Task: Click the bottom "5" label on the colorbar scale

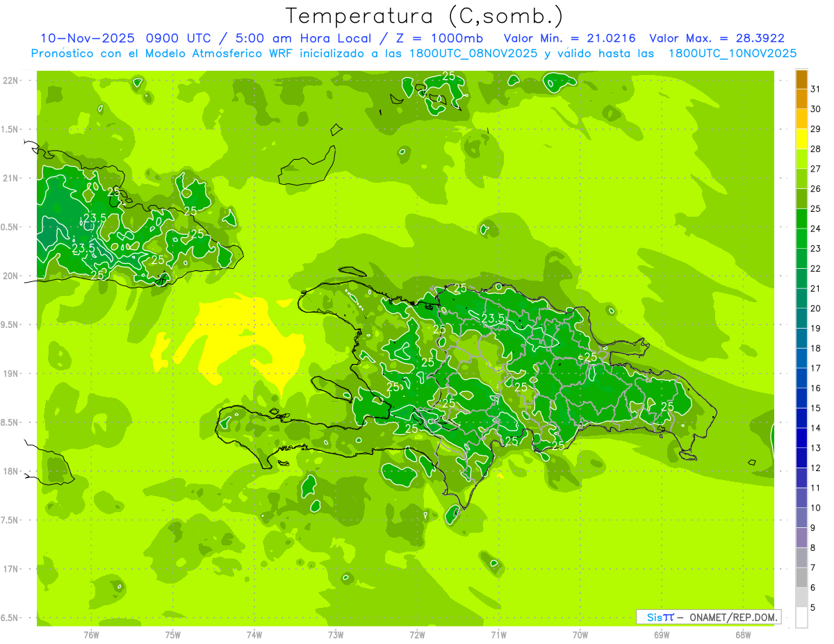Action: tap(813, 608)
